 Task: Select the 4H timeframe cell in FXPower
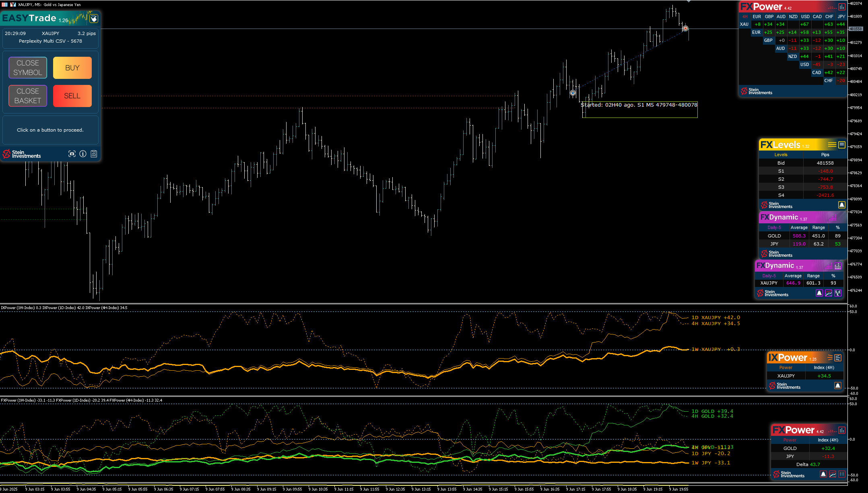tap(745, 17)
